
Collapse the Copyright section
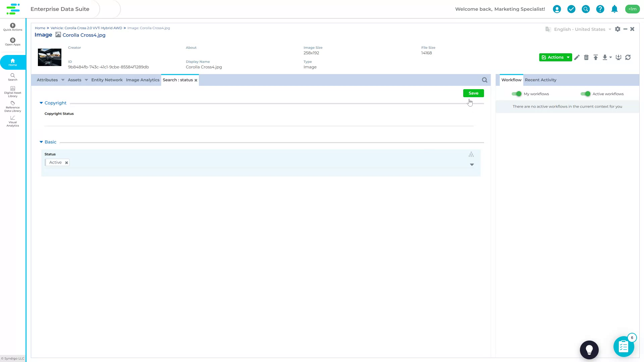[41, 103]
